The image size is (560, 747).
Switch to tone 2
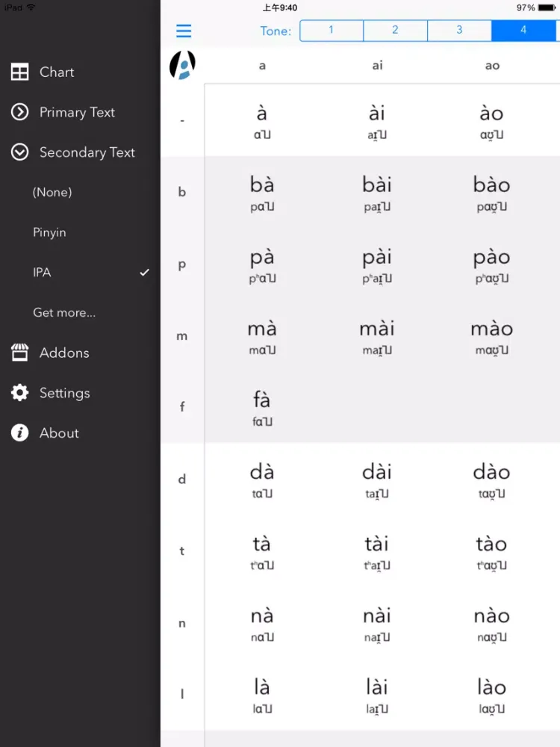395,31
